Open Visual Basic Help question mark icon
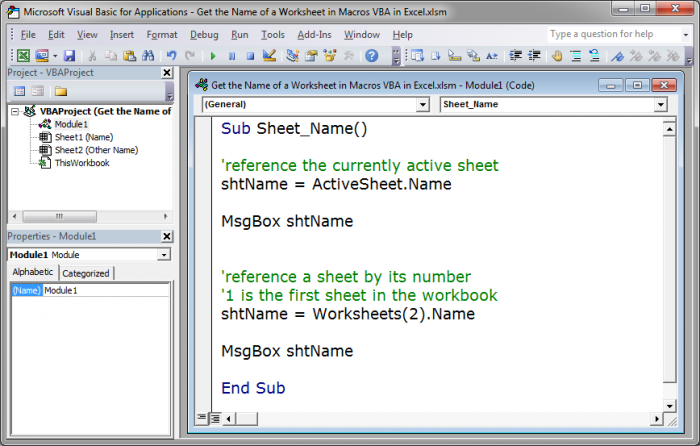This screenshot has width=700, height=446. [x=371, y=56]
